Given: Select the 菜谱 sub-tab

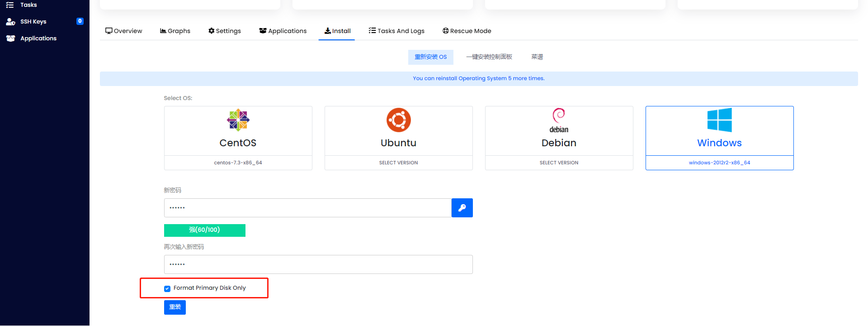Looking at the screenshot, I should click(537, 57).
